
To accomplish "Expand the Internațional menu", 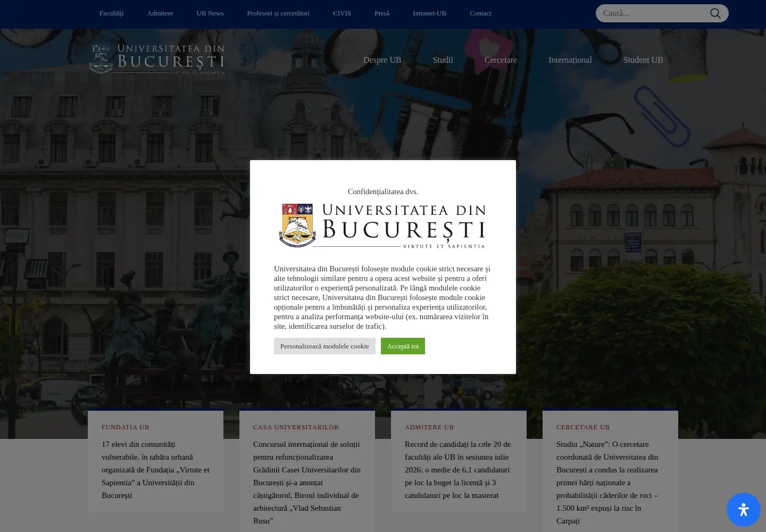I will 570,60.
